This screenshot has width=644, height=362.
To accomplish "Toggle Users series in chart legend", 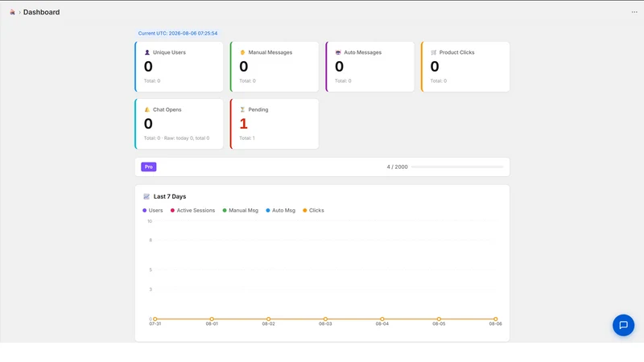I will coord(153,211).
